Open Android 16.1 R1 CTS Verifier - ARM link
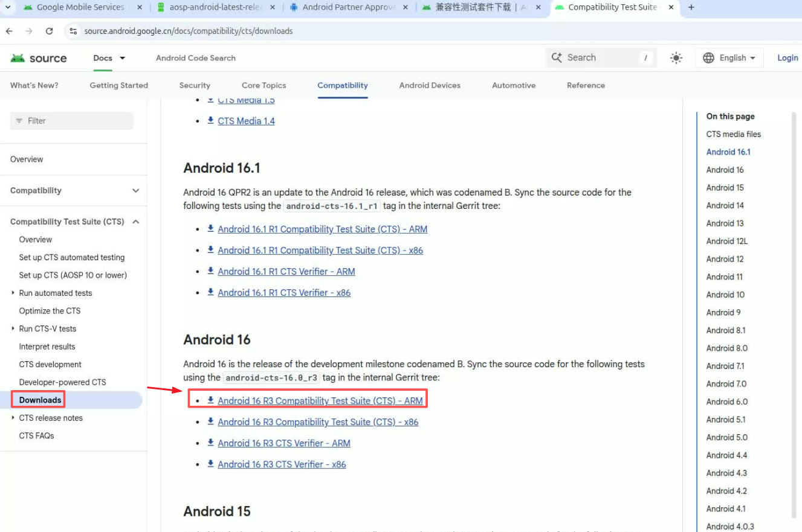The image size is (802, 532). point(286,272)
